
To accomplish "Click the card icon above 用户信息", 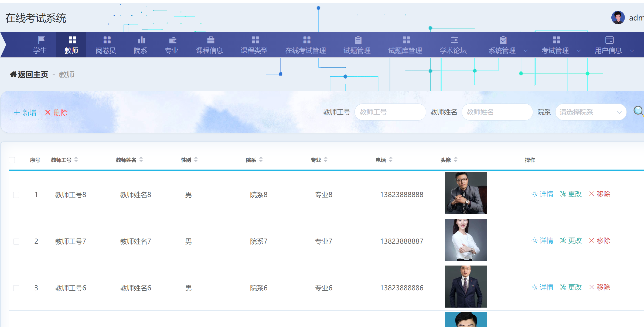I will 609,40.
